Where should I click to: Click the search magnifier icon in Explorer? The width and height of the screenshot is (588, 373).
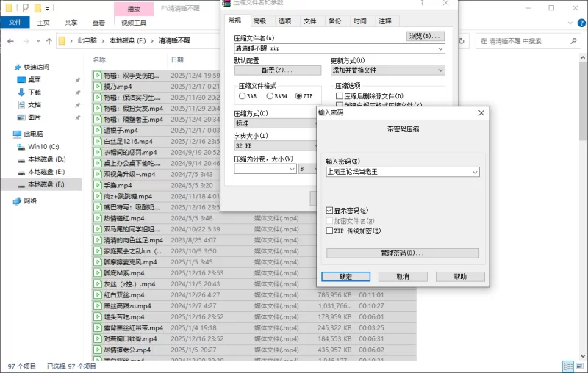click(573, 41)
